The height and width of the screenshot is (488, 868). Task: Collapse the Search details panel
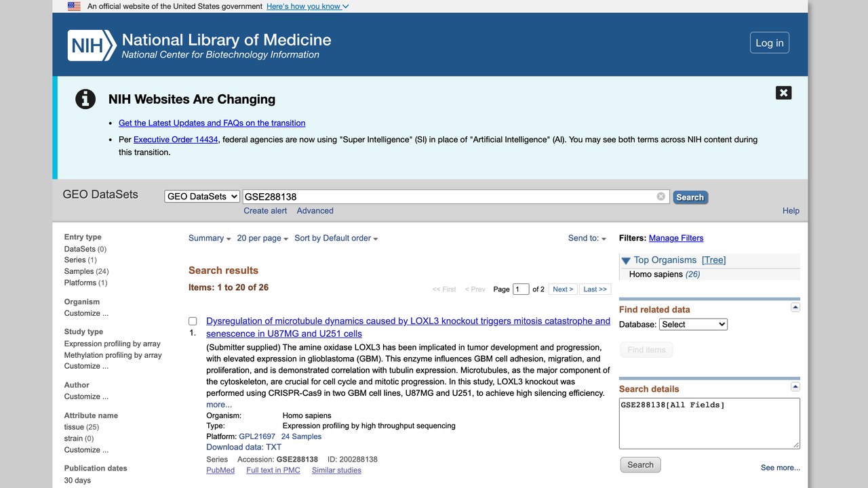click(x=795, y=386)
